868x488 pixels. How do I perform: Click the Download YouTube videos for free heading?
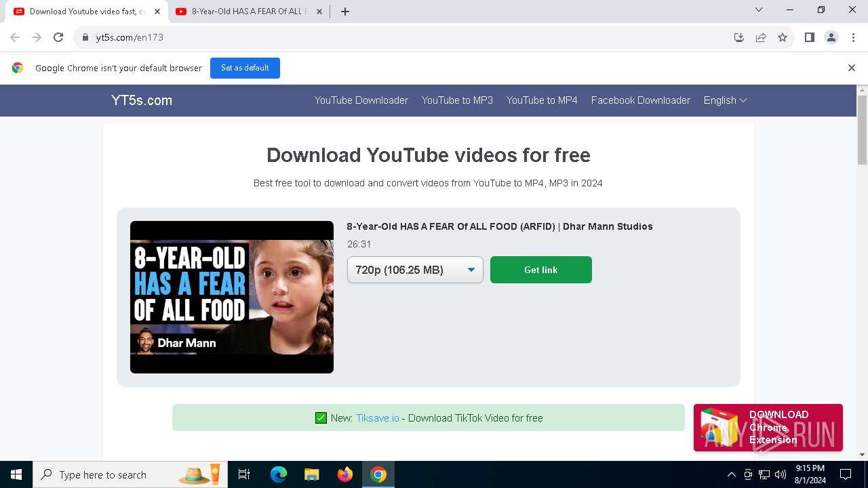point(429,155)
